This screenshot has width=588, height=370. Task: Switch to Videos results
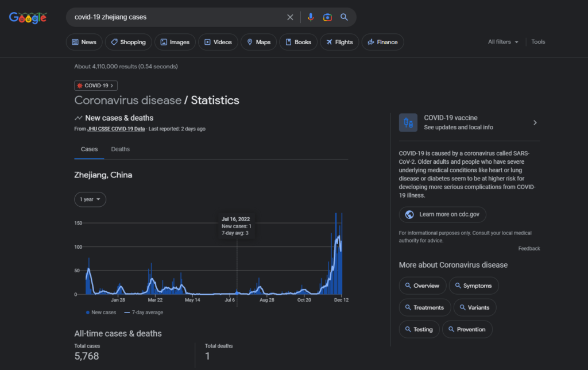point(218,42)
